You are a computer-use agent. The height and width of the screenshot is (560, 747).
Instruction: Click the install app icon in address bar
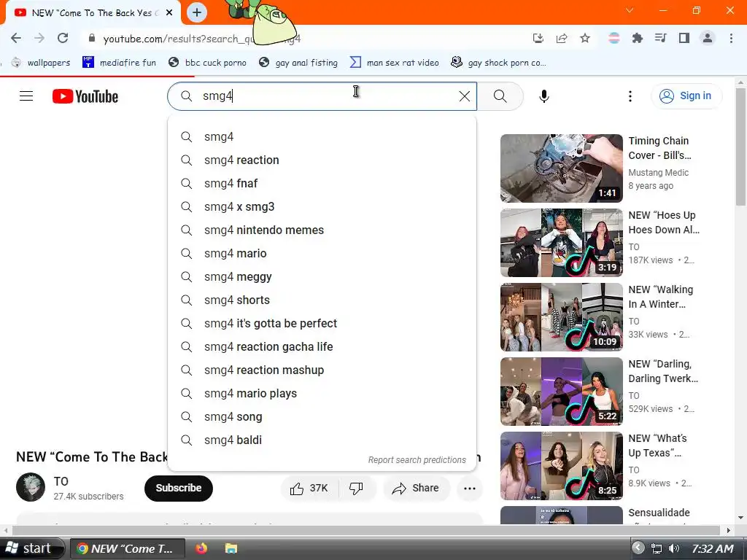click(538, 38)
